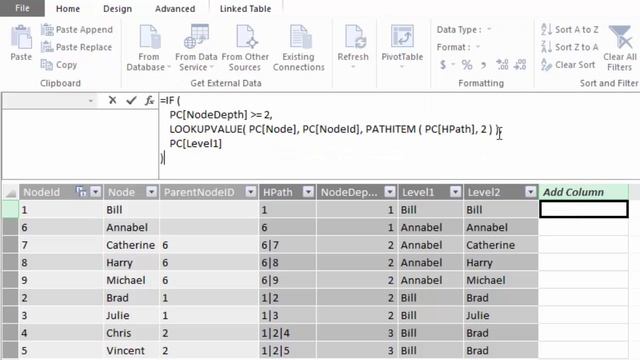
Task: Select the Node cell Harry
Action: coord(131,262)
